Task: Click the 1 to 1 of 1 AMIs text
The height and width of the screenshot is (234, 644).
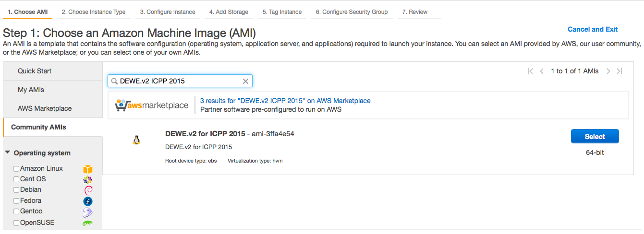Action: [x=574, y=71]
